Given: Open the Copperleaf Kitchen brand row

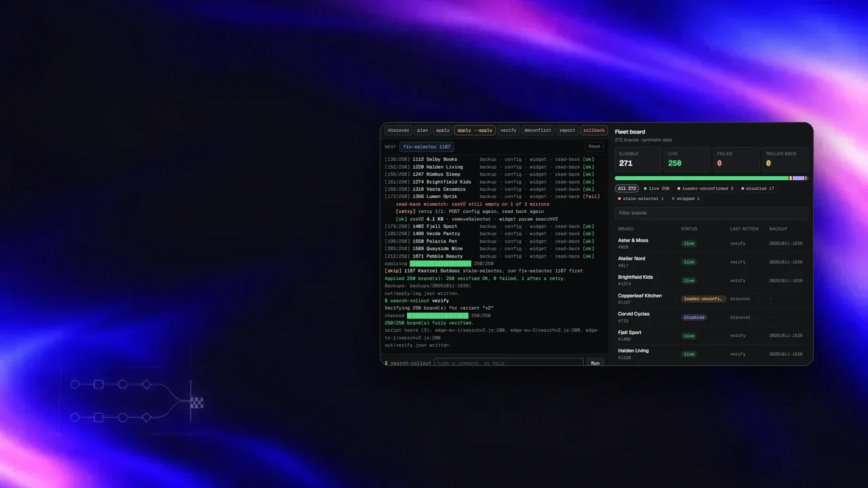Looking at the screenshot, I should [711, 299].
